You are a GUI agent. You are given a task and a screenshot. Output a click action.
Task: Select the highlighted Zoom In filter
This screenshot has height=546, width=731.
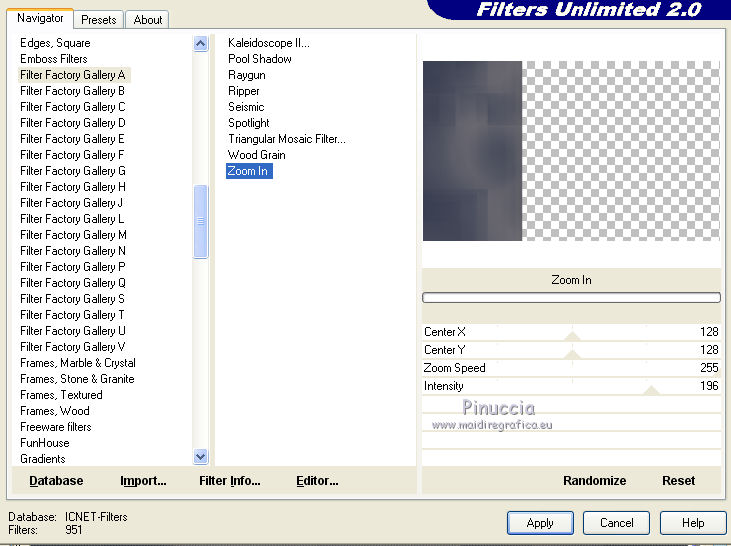pos(249,171)
